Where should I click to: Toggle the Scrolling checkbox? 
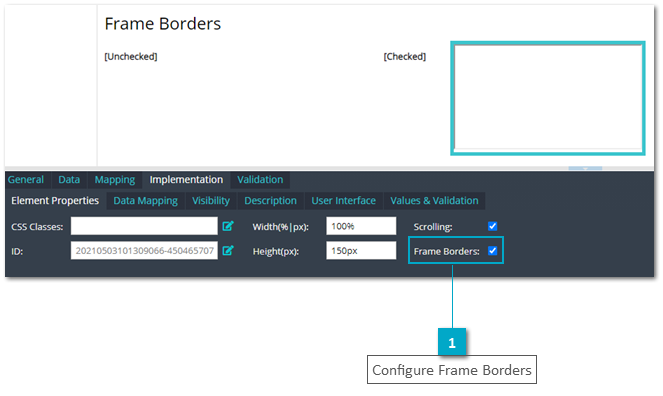tap(493, 226)
